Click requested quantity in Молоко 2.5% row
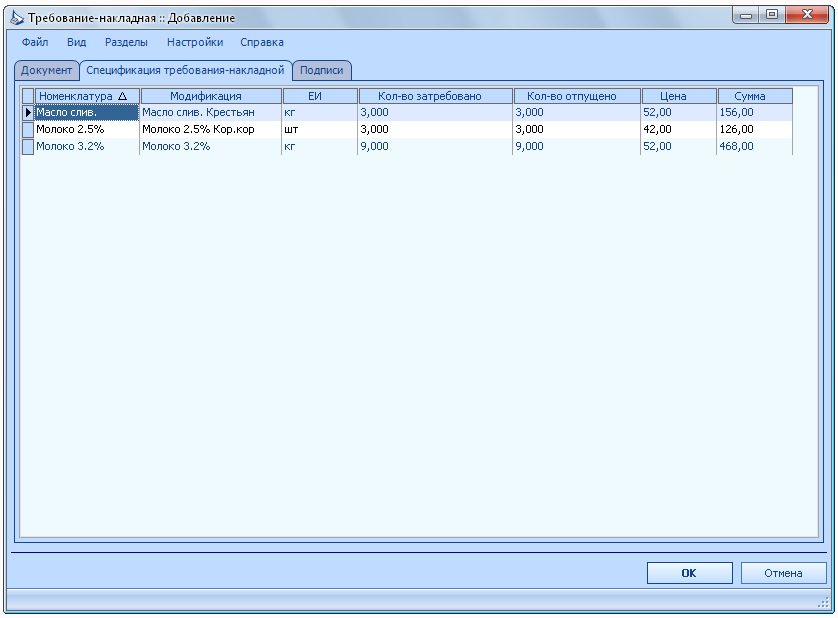Screen dimensions: 838x618 pos(435,129)
